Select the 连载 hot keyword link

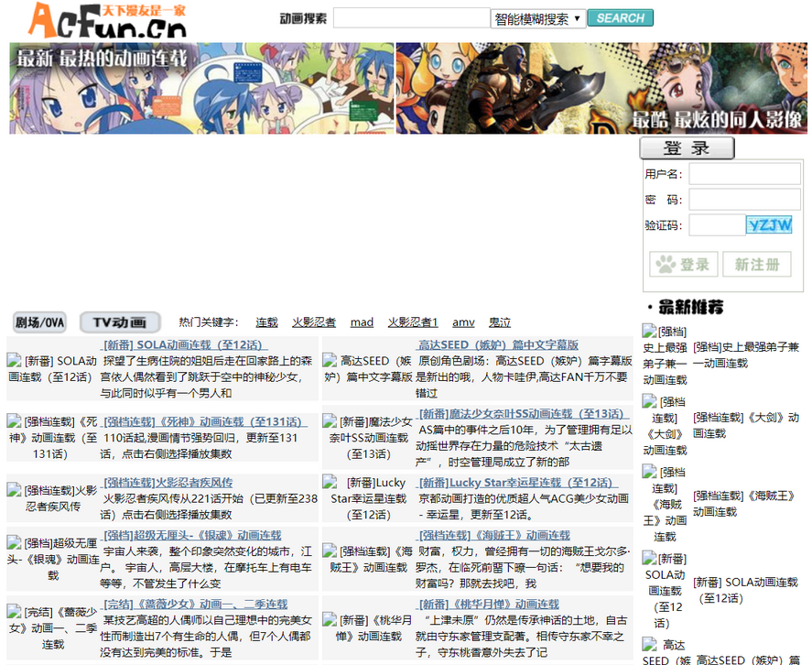[x=266, y=322]
